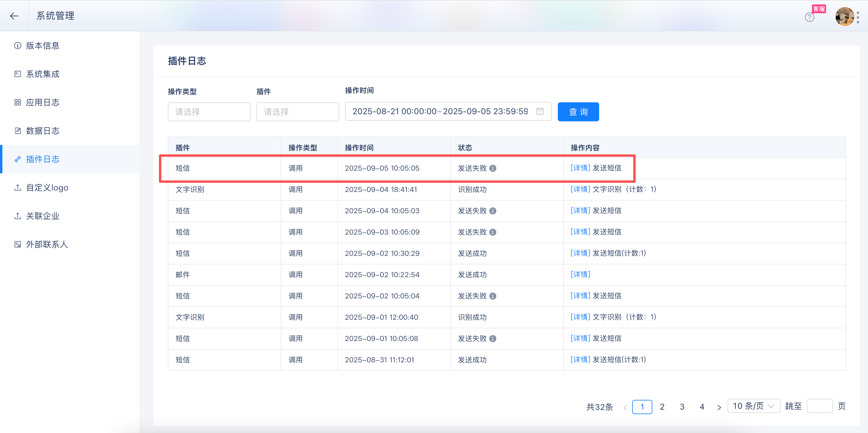The width and height of the screenshot is (868, 433).
Task: Select 插件日志 in the sidebar
Action: click(x=70, y=159)
